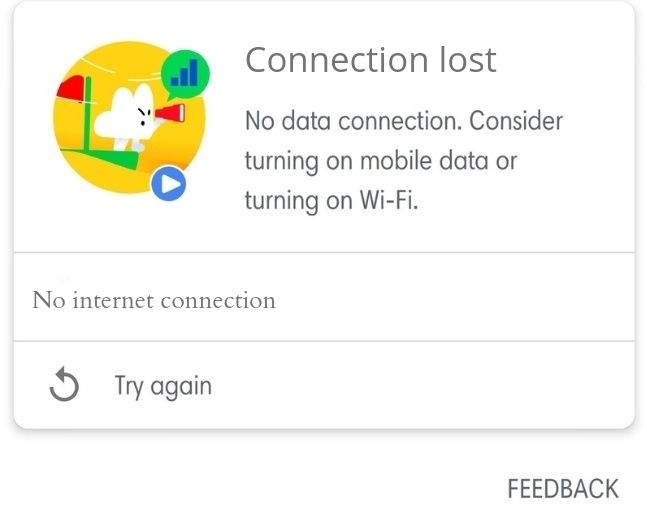Click the phrase "mobile data" in message
Screen dimensions: 647x528
424,161
